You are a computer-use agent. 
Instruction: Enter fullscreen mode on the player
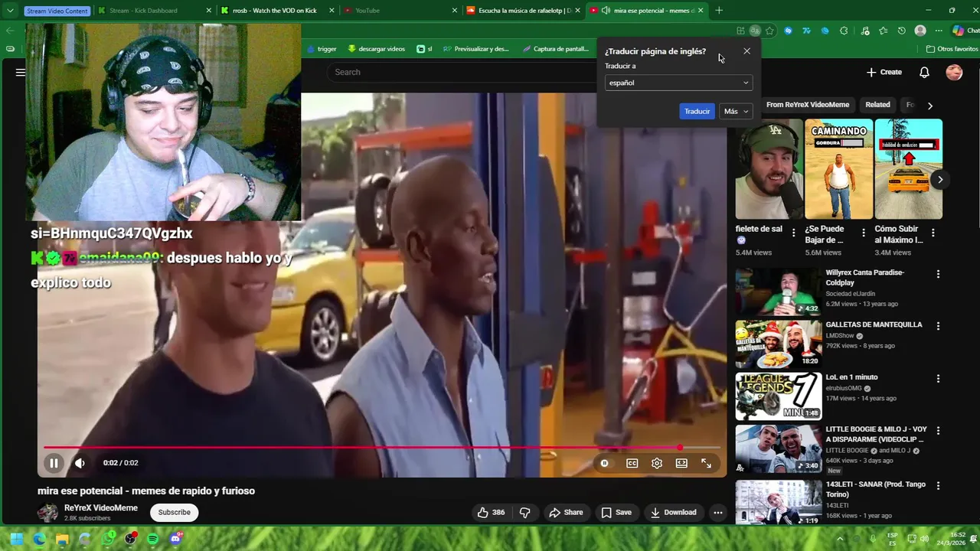point(706,463)
